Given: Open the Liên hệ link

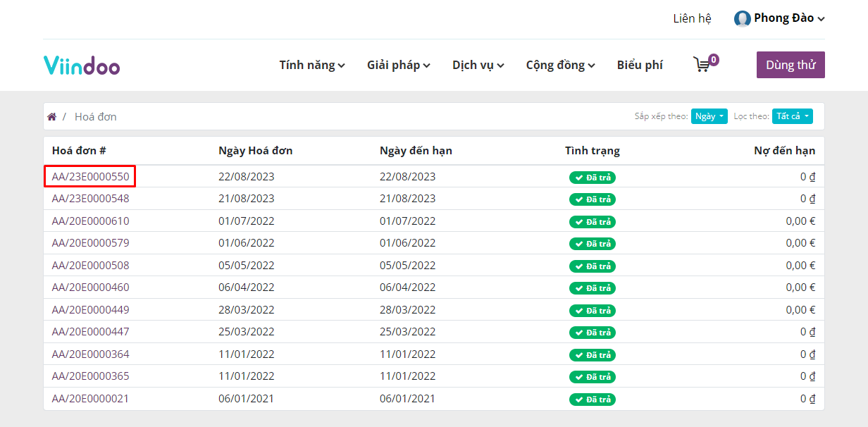Looking at the screenshot, I should coord(693,18).
